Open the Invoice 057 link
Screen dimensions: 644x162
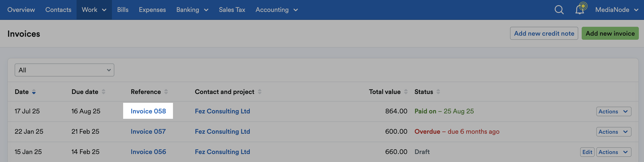click(x=148, y=132)
